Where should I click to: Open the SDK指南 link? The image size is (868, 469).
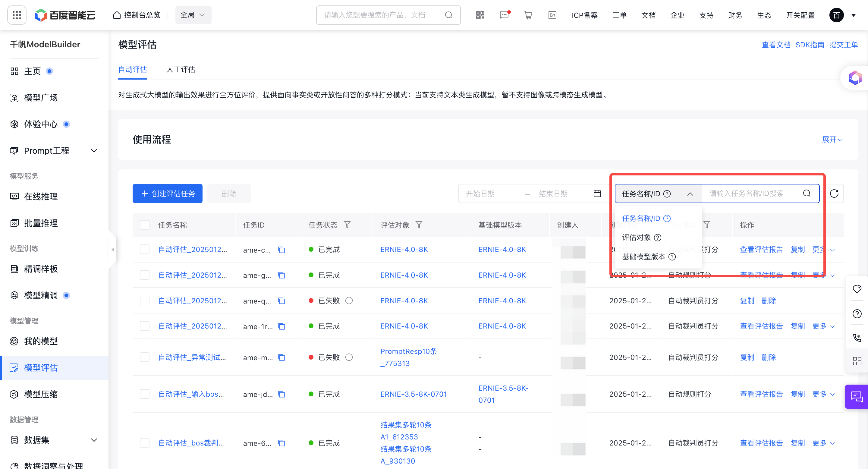point(810,45)
